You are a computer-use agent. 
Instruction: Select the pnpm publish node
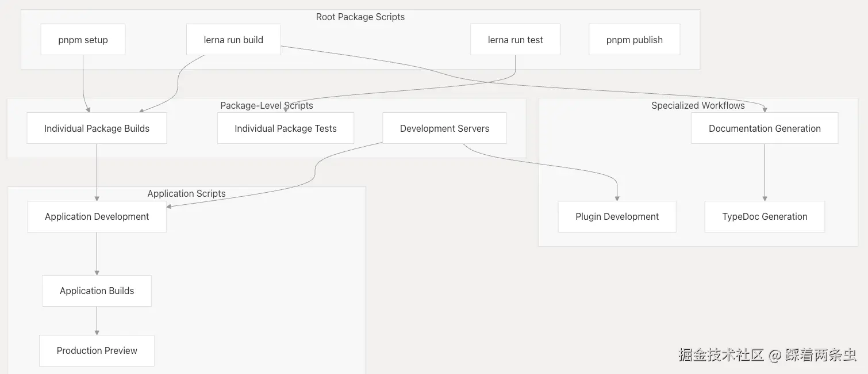click(x=634, y=40)
